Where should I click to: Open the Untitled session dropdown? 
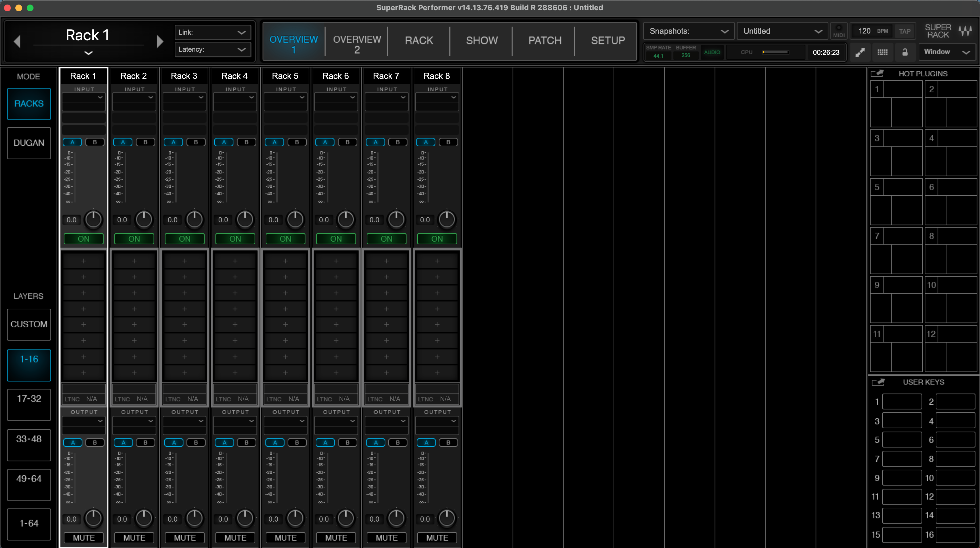(782, 31)
